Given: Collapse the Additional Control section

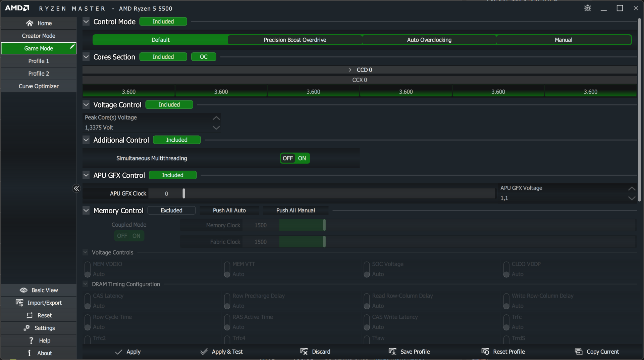Looking at the screenshot, I should click(x=86, y=140).
